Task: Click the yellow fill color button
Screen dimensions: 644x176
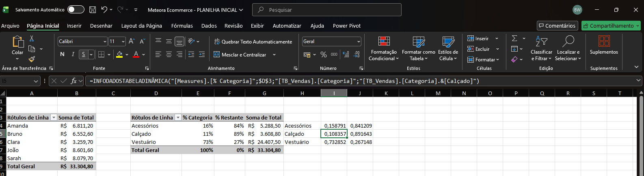Action: (x=119, y=54)
